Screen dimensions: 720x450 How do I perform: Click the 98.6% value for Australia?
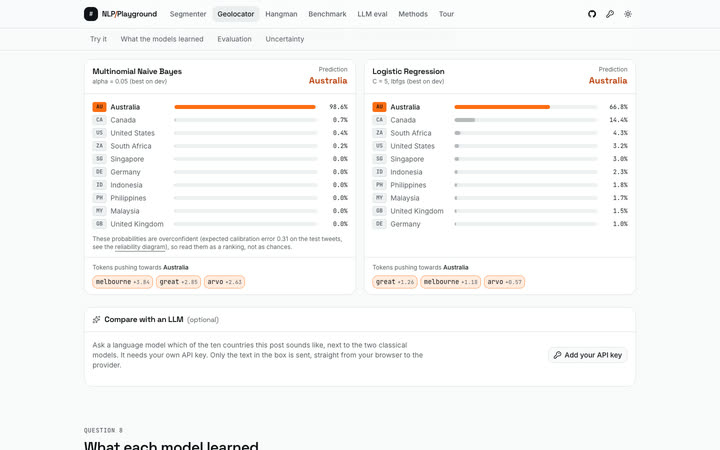338,107
